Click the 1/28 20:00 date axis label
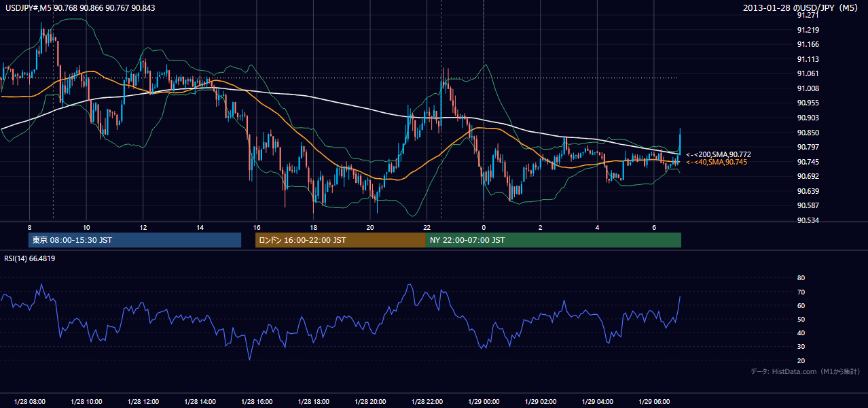The image size is (868, 408). tap(370, 401)
